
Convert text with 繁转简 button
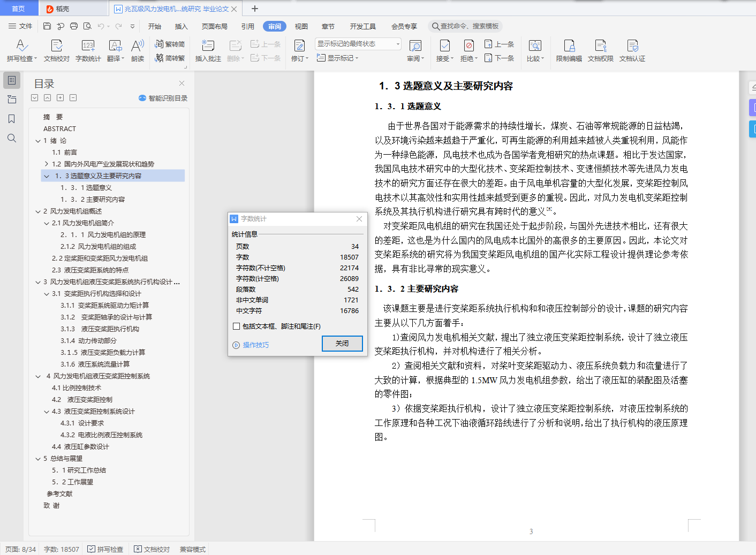pyautogui.click(x=170, y=44)
